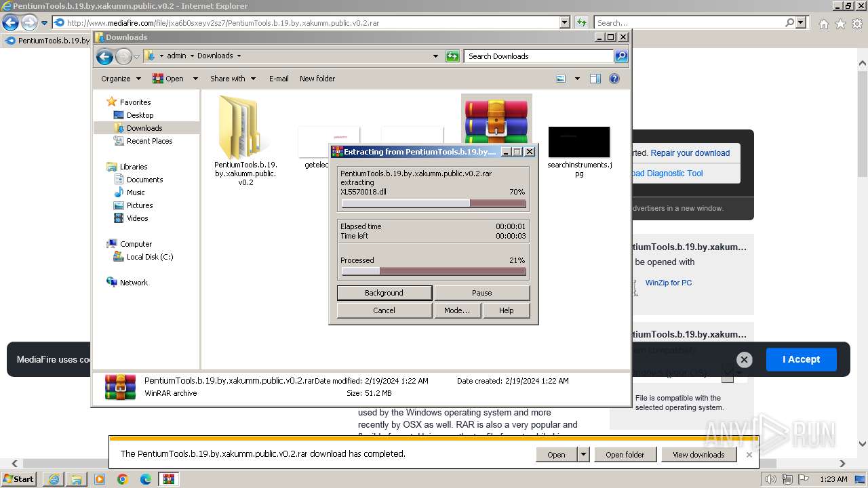Open view options dropdown arrow
Screen dimensions: 868x488
(x=577, y=79)
